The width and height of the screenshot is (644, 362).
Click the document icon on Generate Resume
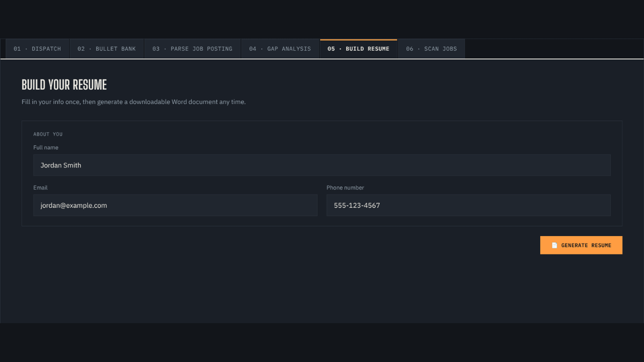click(554, 245)
